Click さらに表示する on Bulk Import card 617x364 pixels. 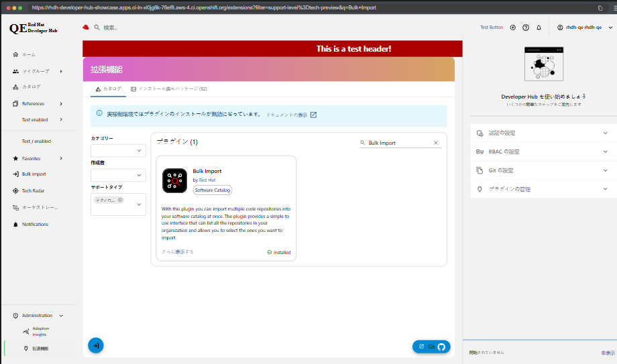click(x=178, y=252)
